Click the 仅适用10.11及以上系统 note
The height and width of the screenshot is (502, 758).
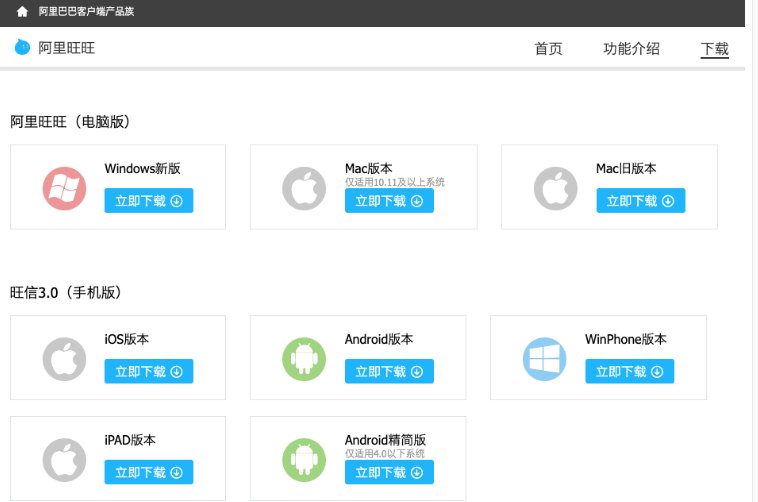coord(394,182)
